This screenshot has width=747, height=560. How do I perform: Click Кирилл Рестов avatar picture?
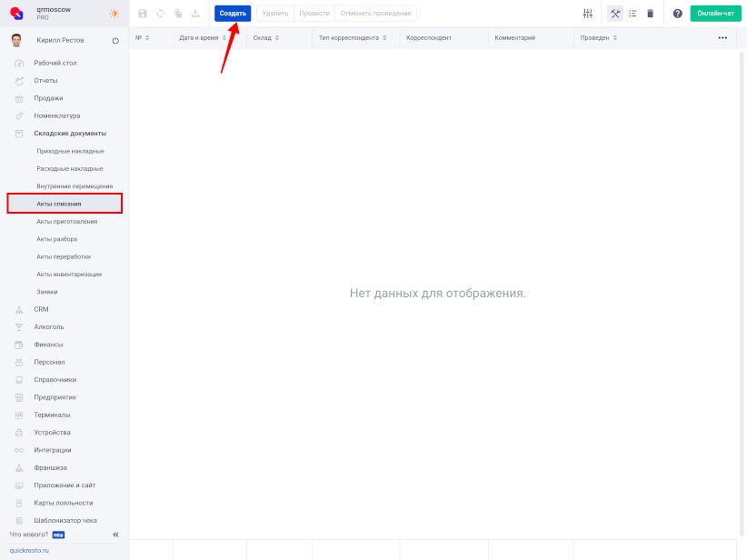(16, 40)
